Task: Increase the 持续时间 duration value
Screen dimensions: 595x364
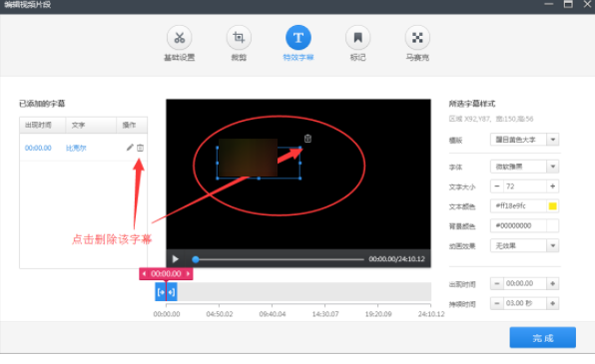Action: (552, 303)
